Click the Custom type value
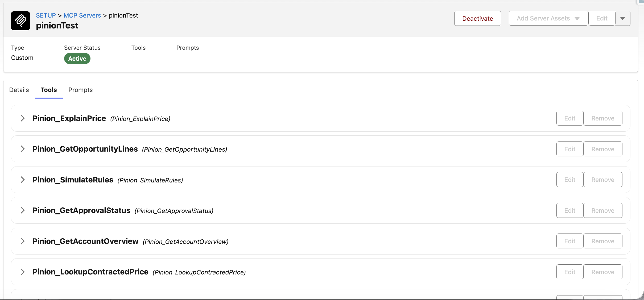The width and height of the screenshot is (644, 300). pos(22,58)
